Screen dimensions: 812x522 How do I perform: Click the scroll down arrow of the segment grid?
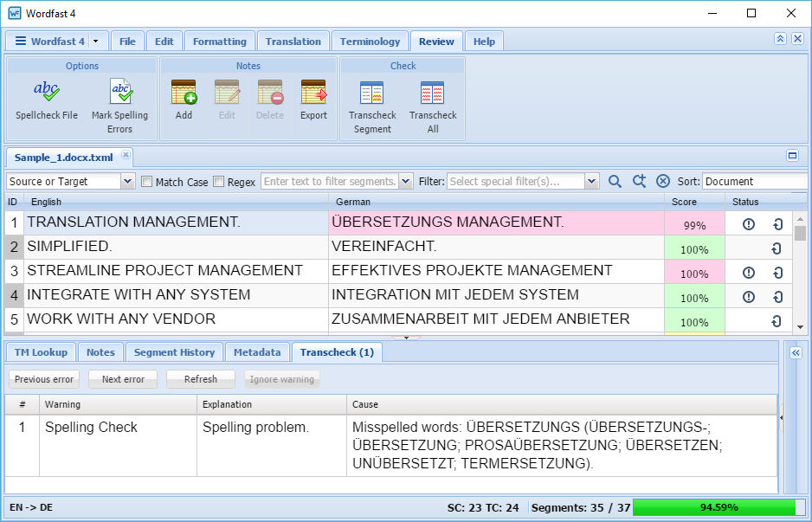pos(800,326)
